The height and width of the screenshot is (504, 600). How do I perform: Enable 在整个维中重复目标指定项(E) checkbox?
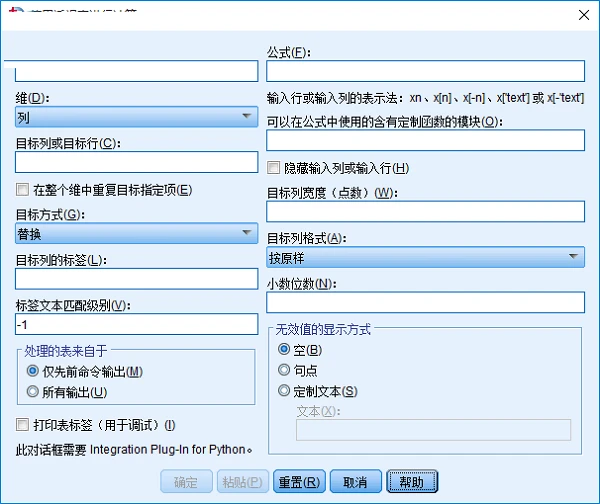click(22, 189)
